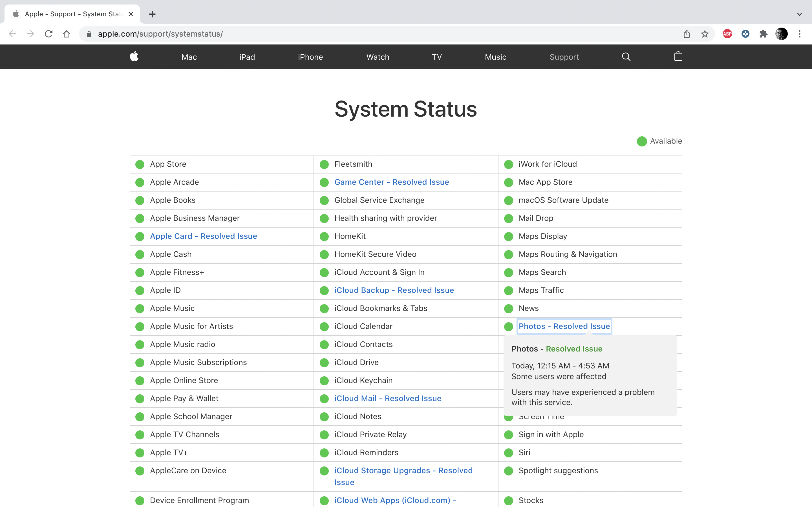Screen dimensions: 812x507
Task: Open the Extensions puzzle piece icon
Action: 763,34
